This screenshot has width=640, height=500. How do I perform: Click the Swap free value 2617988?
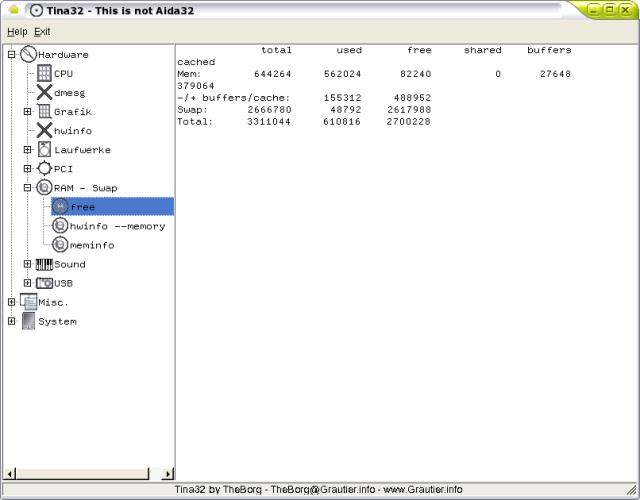(409, 110)
